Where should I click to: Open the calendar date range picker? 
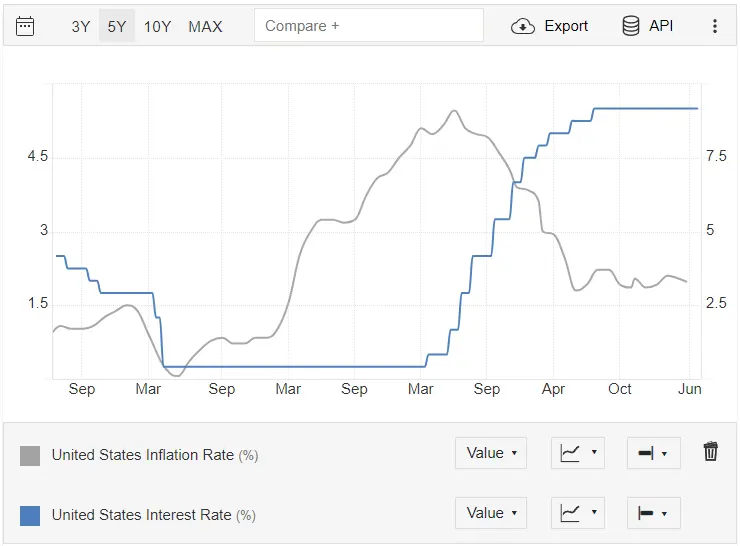click(x=25, y=26)
